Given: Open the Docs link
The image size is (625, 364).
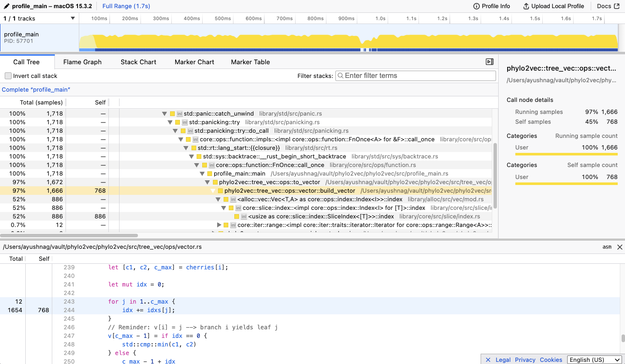Looking at the screenshot, I should coord(608,6).
